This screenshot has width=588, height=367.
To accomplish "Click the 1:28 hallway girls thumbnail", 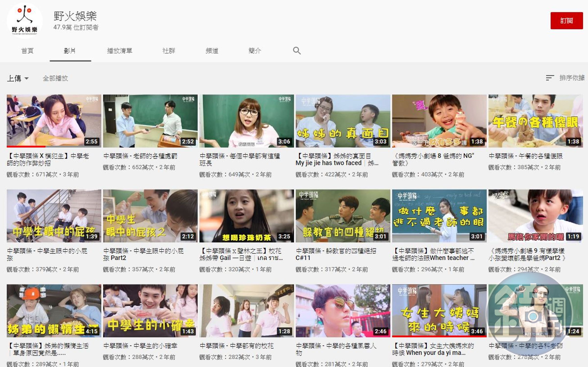I will 246,310.
